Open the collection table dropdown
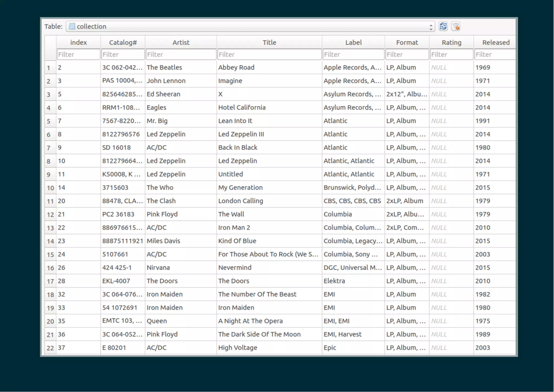 (250, 26)
